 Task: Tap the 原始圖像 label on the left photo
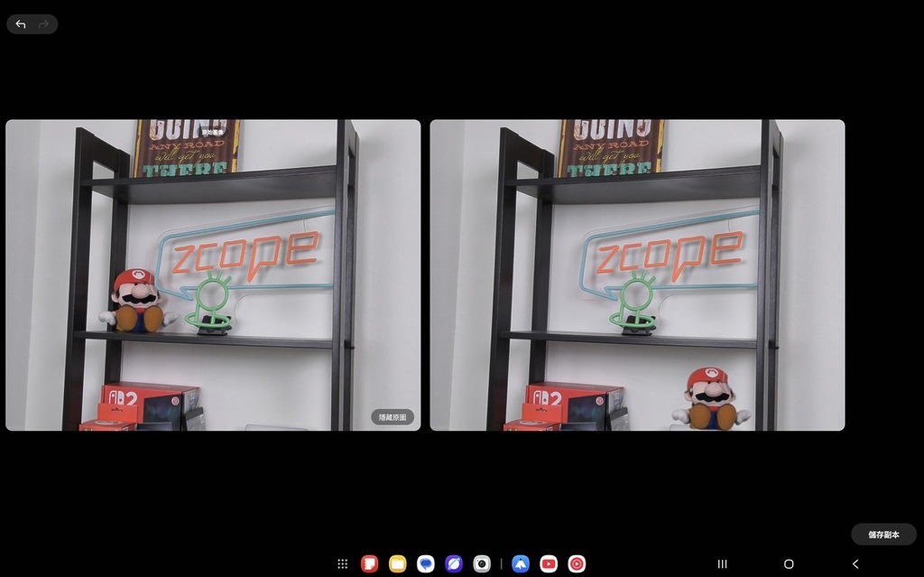coord(213,132)
